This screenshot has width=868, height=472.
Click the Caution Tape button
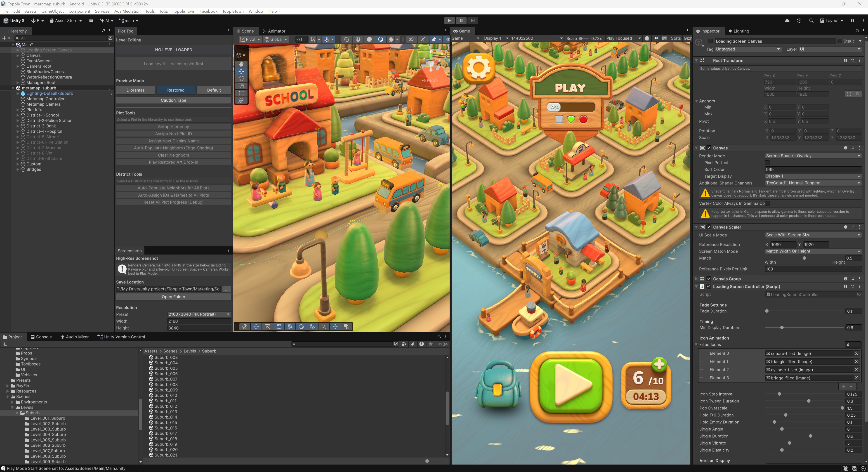tap(174, 100)
